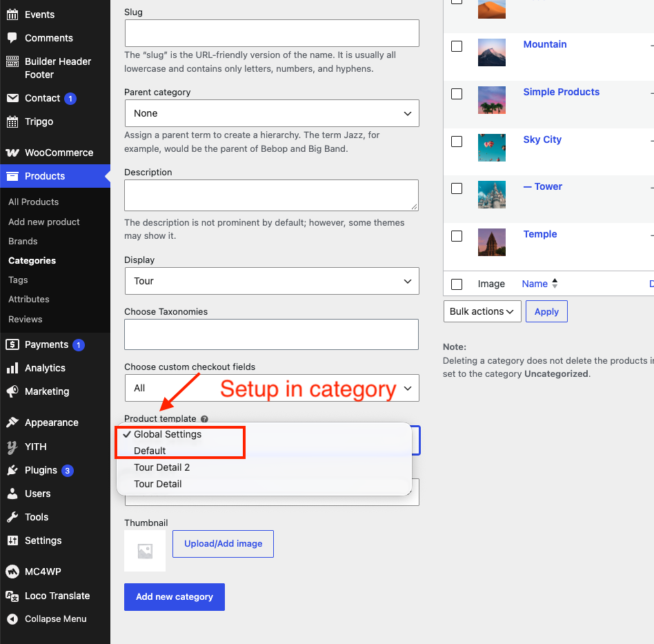
Task: Open the Mountain category link
Action: [545, 44]
